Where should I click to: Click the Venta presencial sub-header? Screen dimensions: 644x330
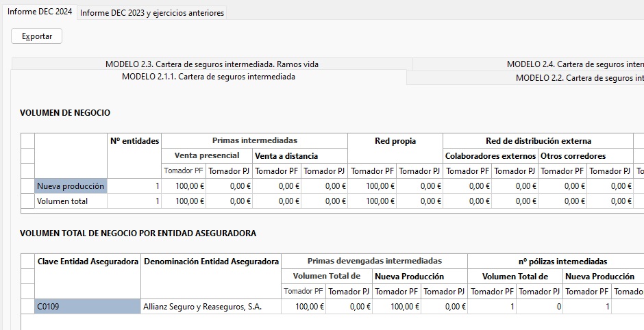(x=207, y=155)
